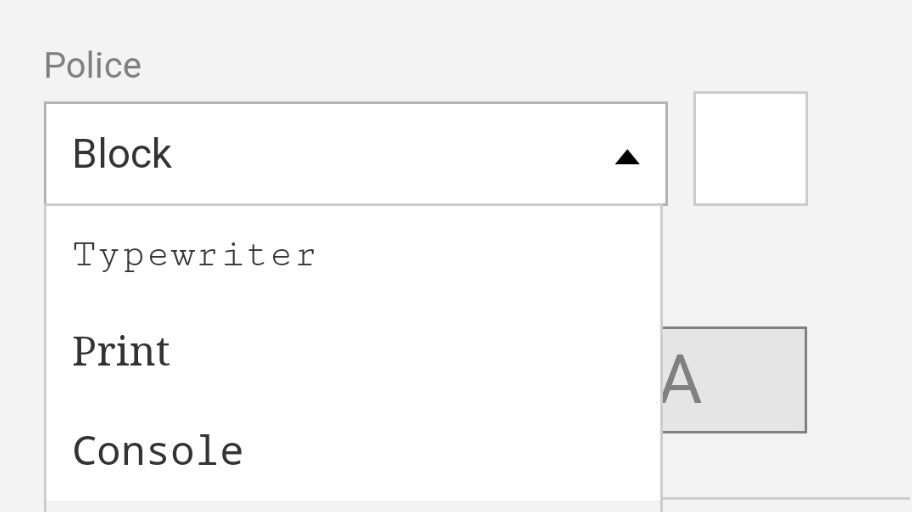Close the open Police font dropdown
The height and width of the screenshot is (512, 912).
627,157
